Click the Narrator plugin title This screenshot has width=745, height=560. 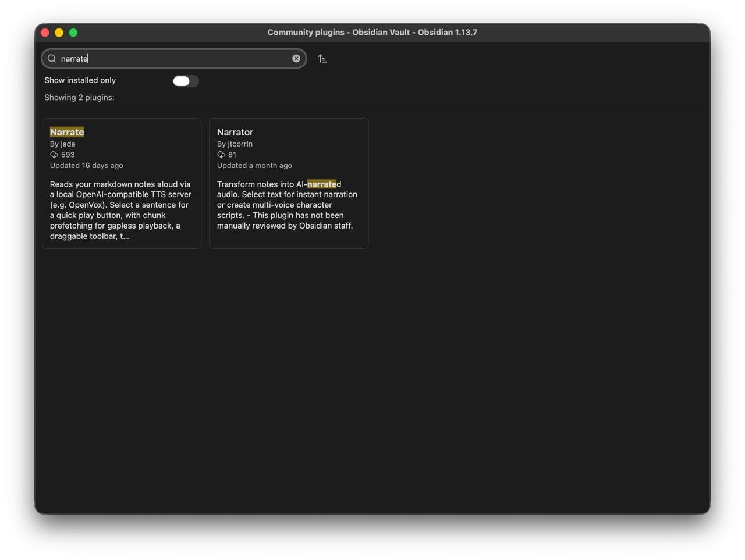235,132
